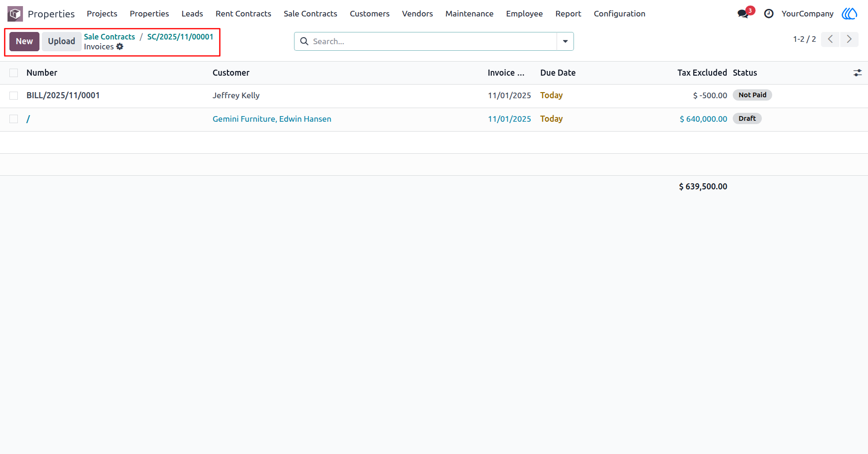Go to next page of records
The height and width of the screenshot is (454, 868).
[849, 39]
